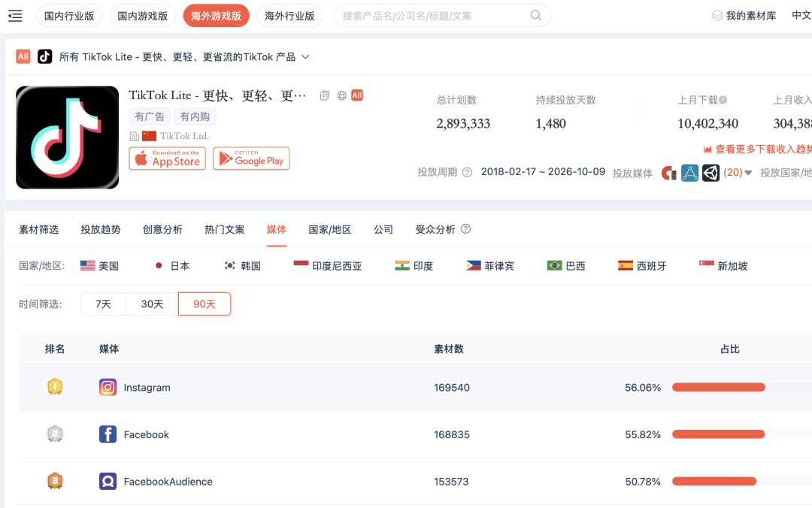Image resolution: width=812 pixels, height=508 pixels.
Task: Filter by 美国 region
Action: (x=99, y=266)
